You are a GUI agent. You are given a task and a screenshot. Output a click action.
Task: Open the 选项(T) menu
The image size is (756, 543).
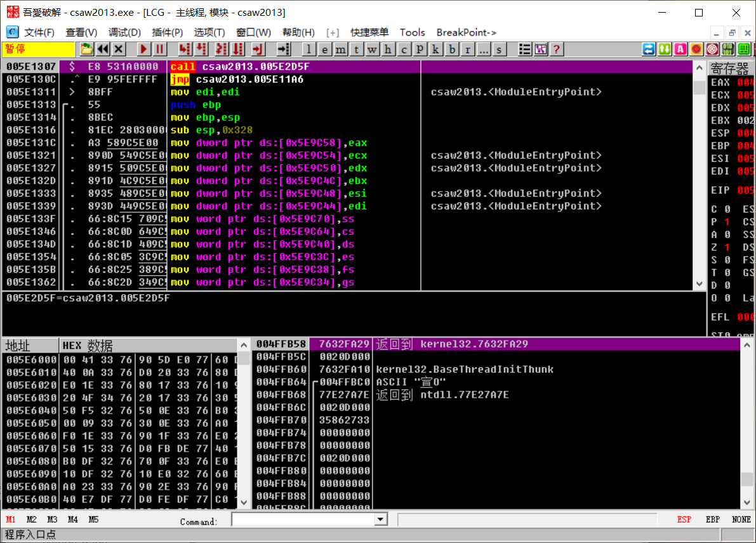click(209, 32)
